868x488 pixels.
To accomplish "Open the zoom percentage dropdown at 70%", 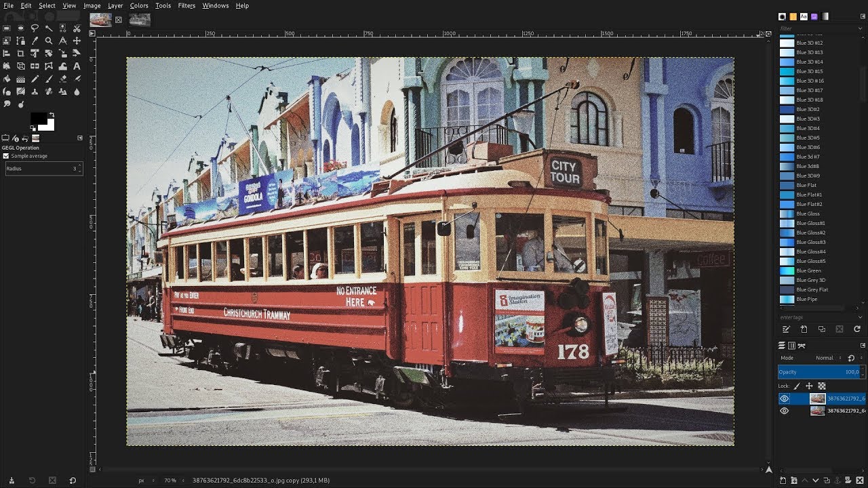I will tap(174, 481).
